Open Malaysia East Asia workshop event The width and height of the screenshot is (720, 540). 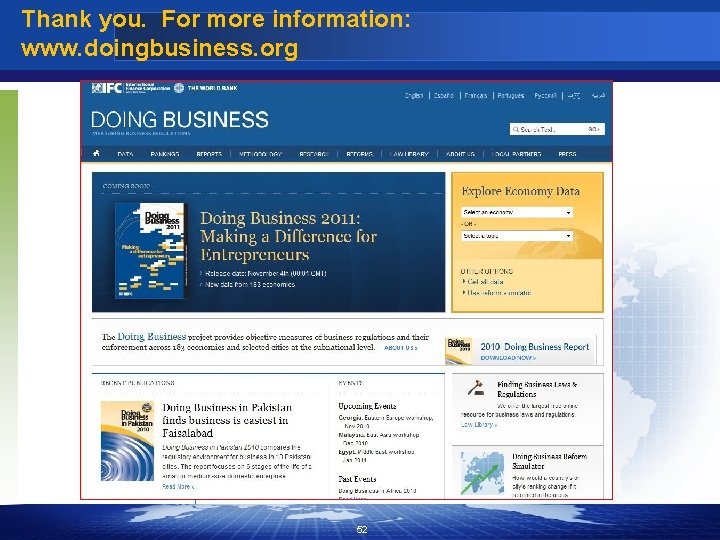coord(379,439)
